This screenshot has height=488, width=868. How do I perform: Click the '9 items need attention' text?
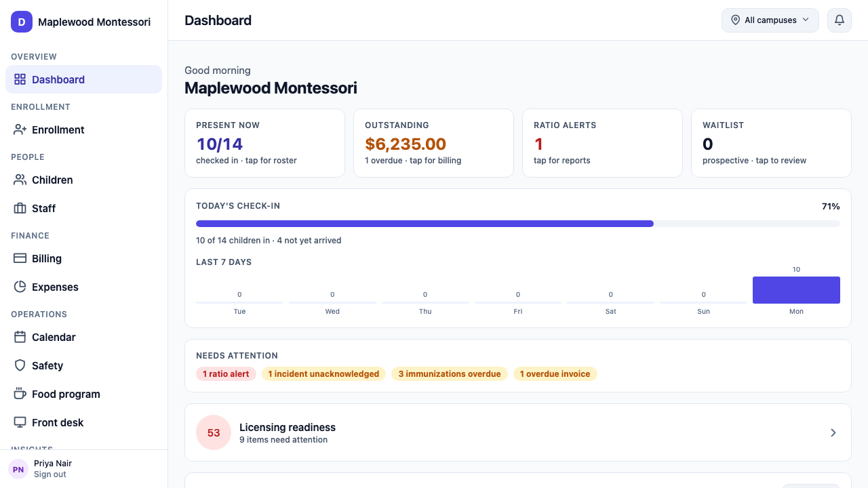point(283,440)
